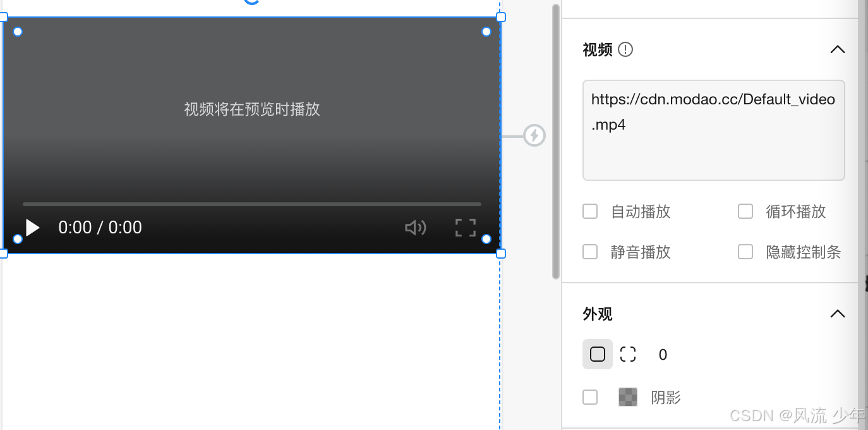The height and width of the screenshot is (430, 868).
Task: Click the video progress bar
Action: [x=252, y=204]
